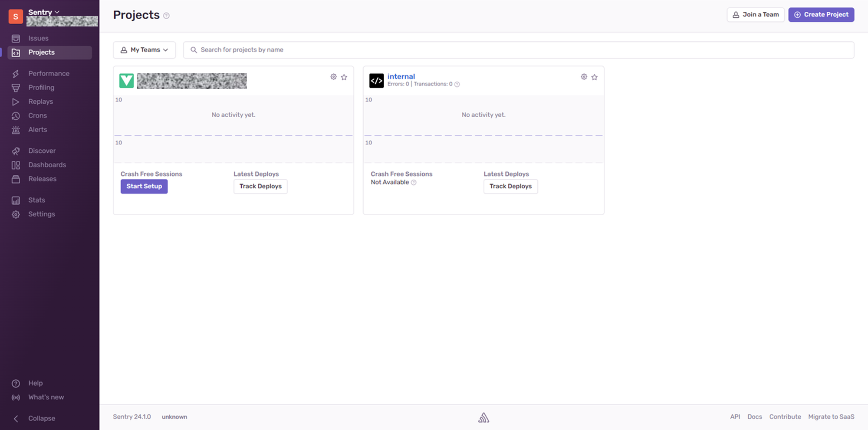Click the Alerts siren icon

tap(16, 130)
